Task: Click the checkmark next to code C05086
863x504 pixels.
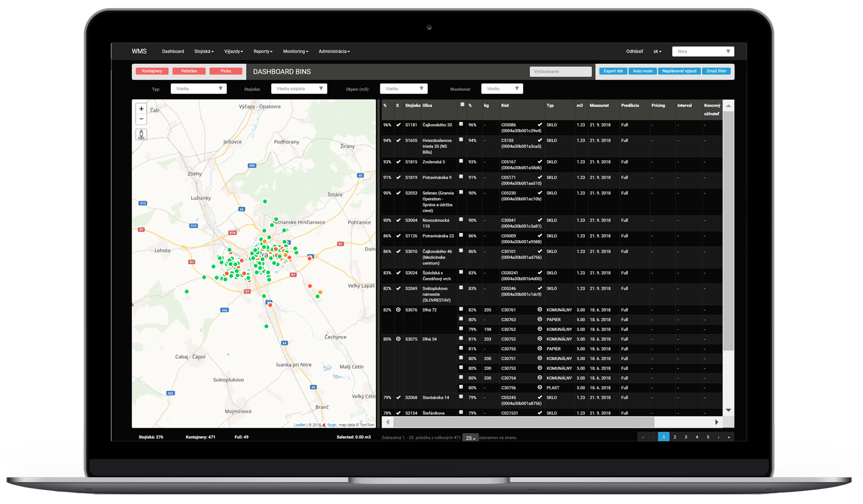Action: click(x=540, y=125)
